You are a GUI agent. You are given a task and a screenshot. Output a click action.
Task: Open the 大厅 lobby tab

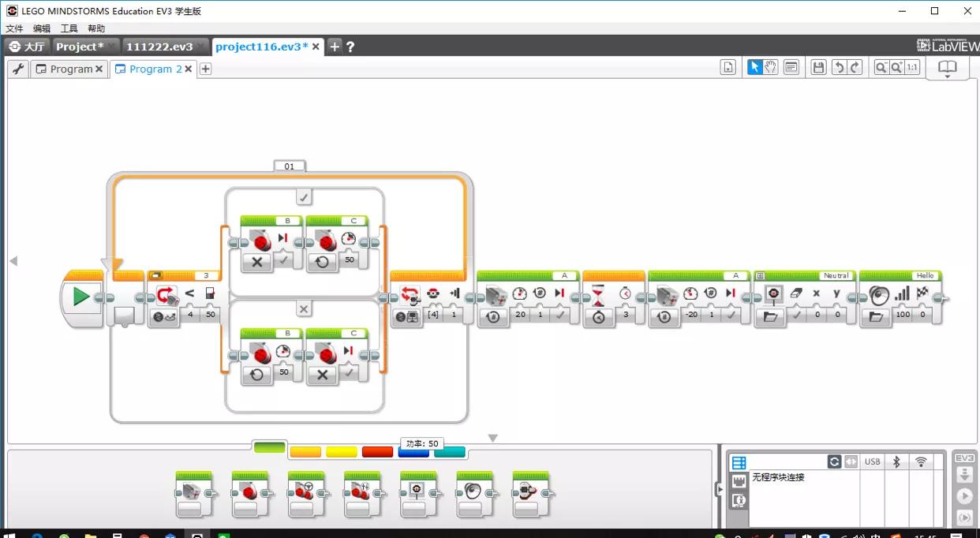pyautogui.click(x=27, y=47)
